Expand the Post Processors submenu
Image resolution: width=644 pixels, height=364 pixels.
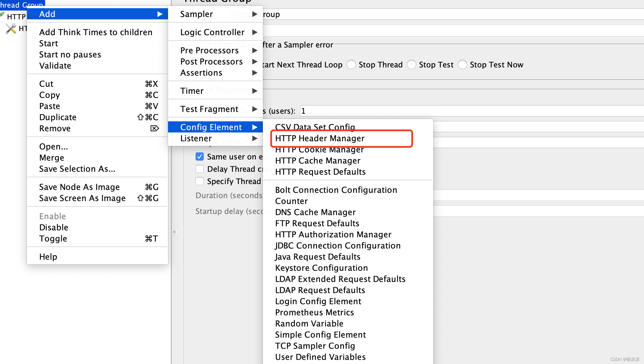(215, 62)
